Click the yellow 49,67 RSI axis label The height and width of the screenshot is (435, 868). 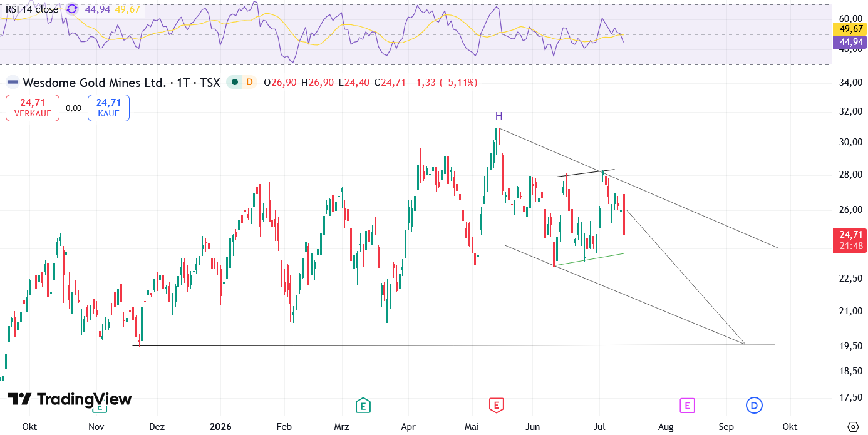coord(849,29)
